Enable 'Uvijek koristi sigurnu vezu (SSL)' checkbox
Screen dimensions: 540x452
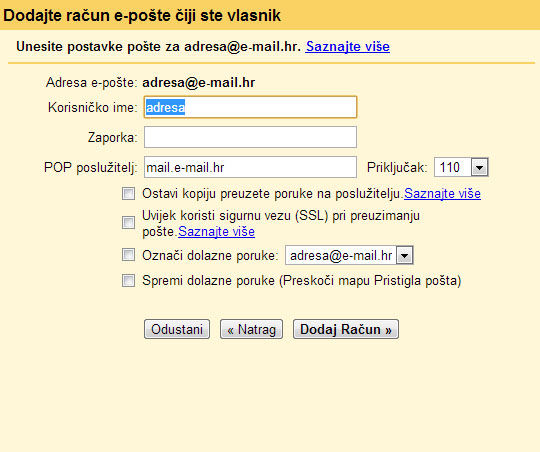coord(128,223)
